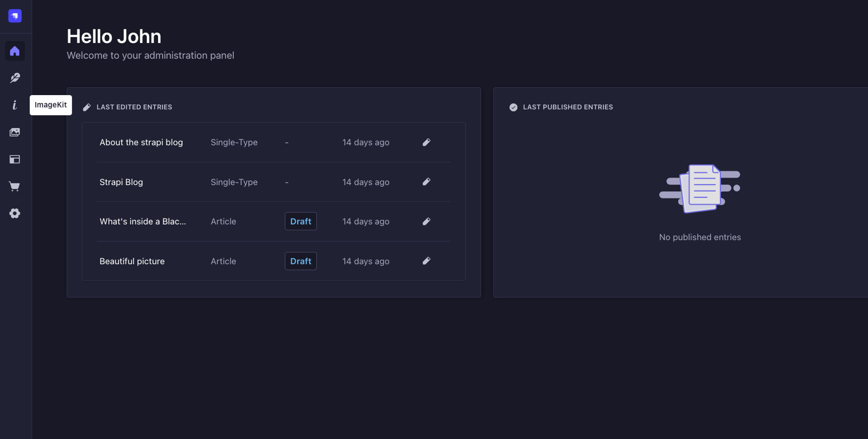Open the Settings gear icon
868x439 pixels.
point(15,213)
